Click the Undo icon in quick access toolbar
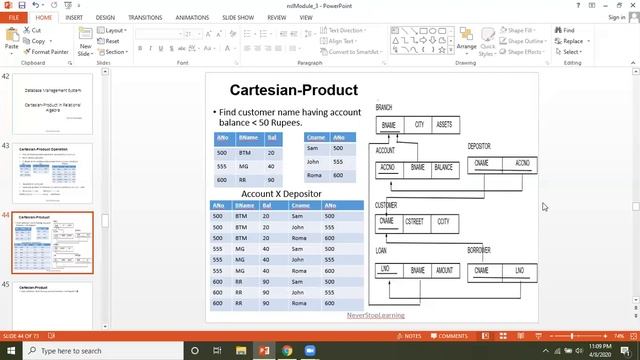The width and height of the screenshot is (640, 360). (36, 5)
